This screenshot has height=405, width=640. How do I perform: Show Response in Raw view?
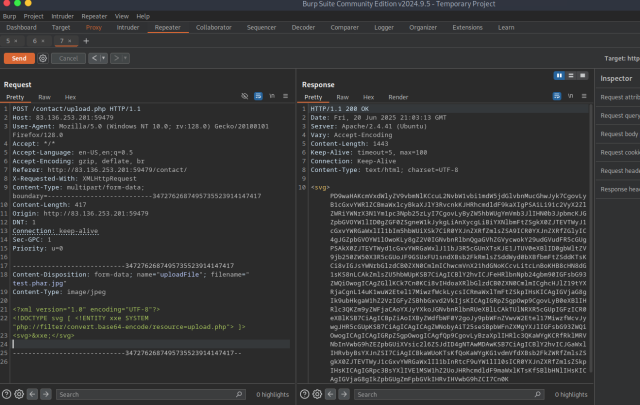click(342, 97)
